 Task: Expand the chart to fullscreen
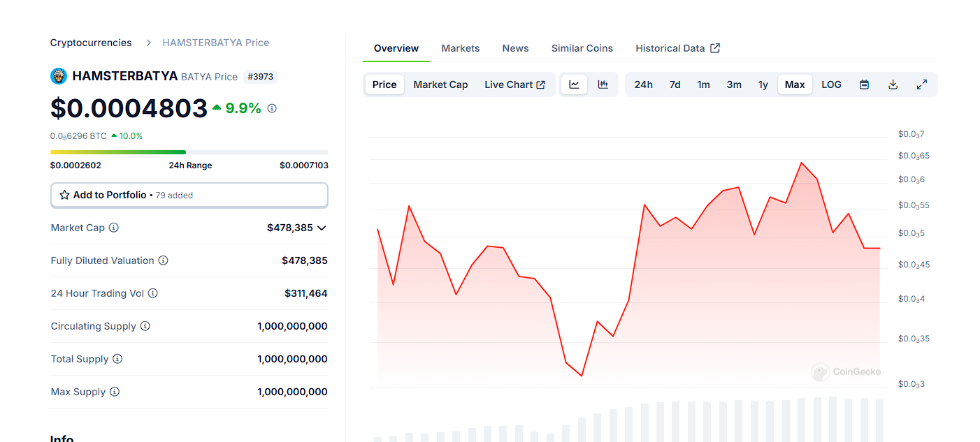[922, 84]
